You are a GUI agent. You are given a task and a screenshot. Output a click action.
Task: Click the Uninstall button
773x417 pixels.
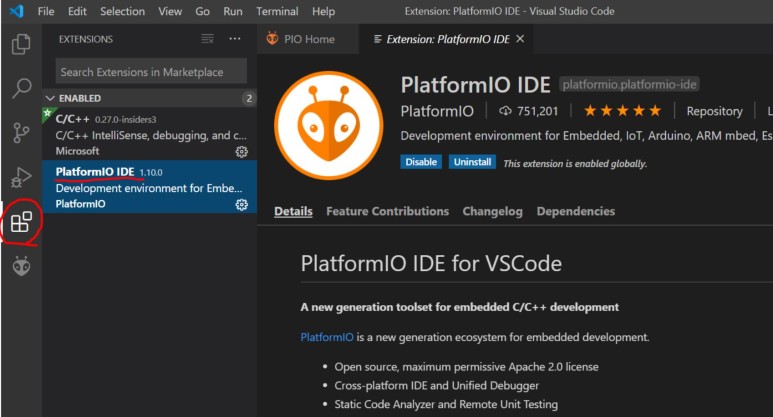(472, 162)
